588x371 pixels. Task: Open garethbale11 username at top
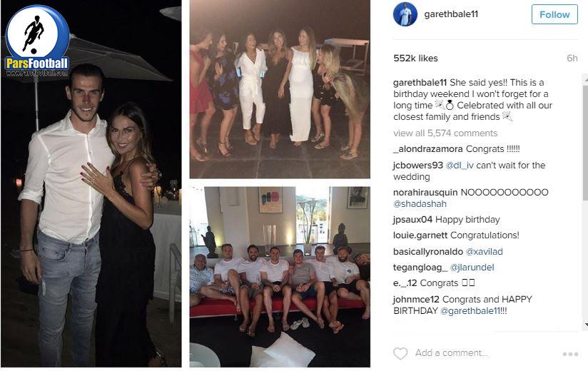coord(451,14)
